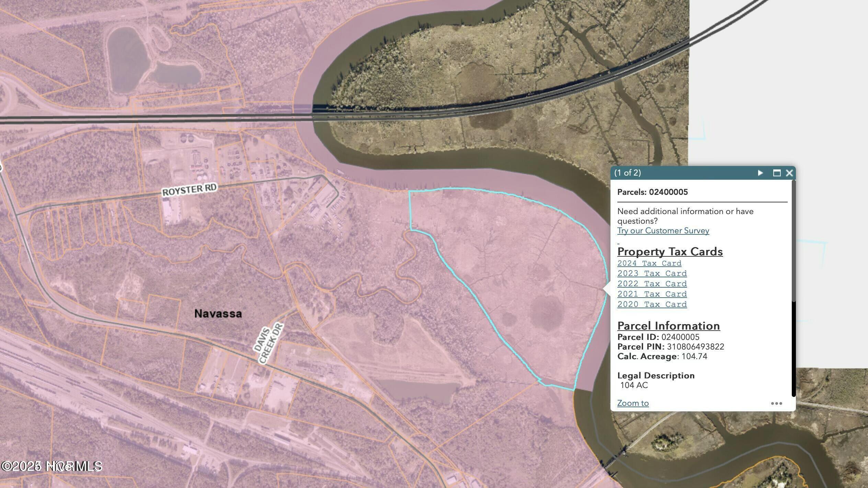The image size is (868, 488).
Task: Click the Property Tax Cards heading
Action: pos(670,252)
